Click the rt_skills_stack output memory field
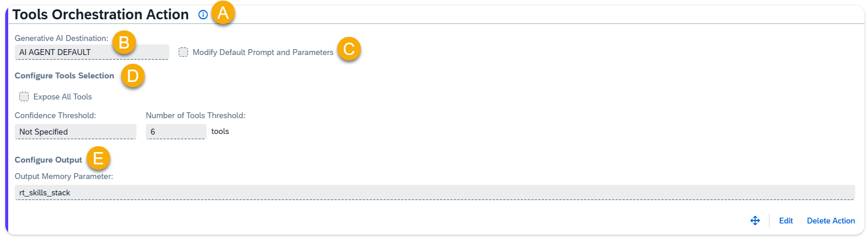Image resolution: width=868 pixels, height=241 pixels. [x=434, y=192]
